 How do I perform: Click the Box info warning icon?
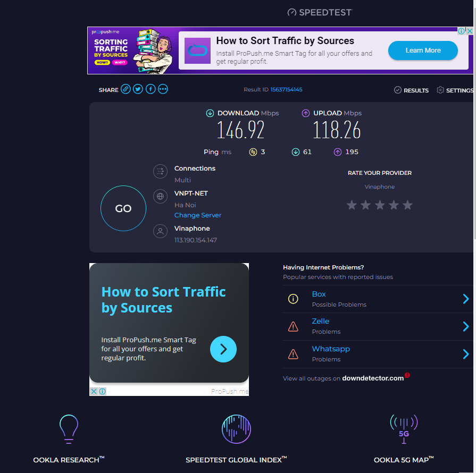tap(293, 299)
